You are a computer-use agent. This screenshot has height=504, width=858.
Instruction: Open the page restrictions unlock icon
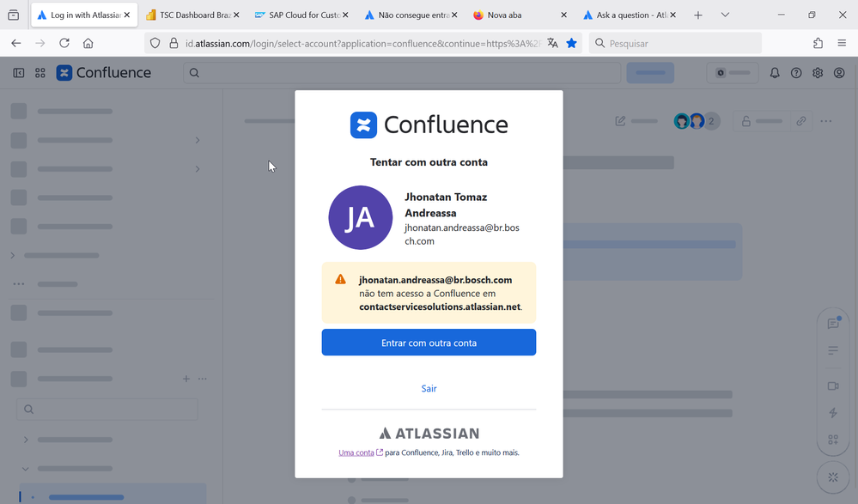tap(745, 121)
